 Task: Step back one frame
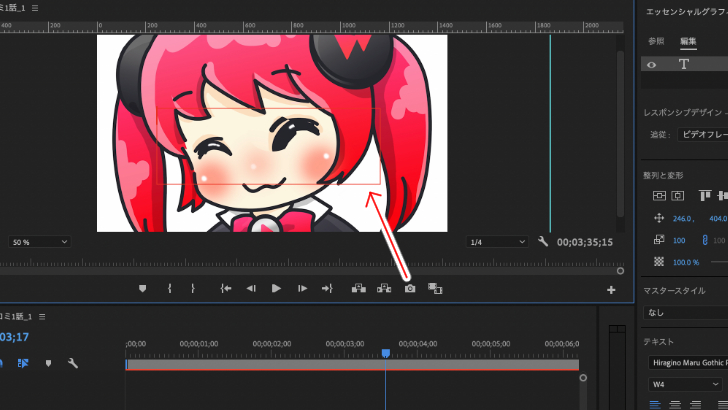251,289
